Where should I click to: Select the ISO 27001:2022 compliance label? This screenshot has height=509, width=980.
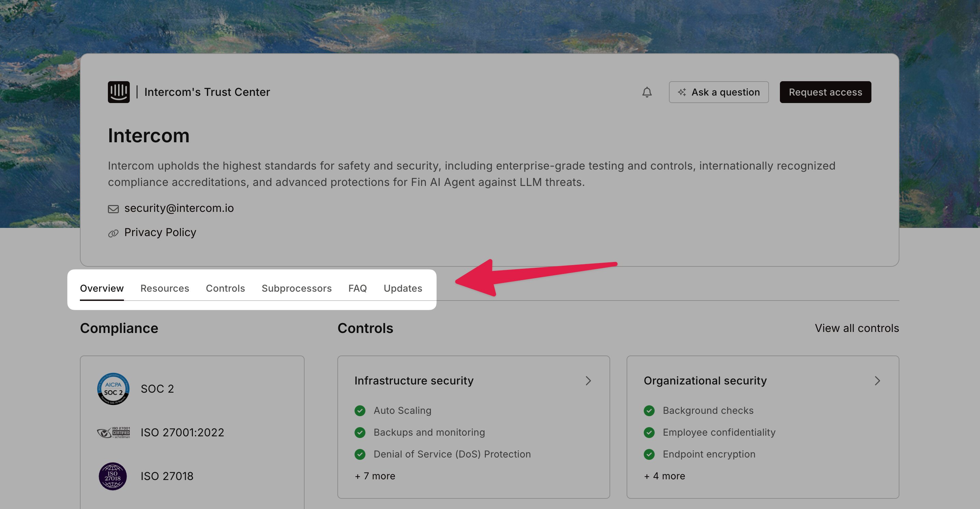point(182,433)
